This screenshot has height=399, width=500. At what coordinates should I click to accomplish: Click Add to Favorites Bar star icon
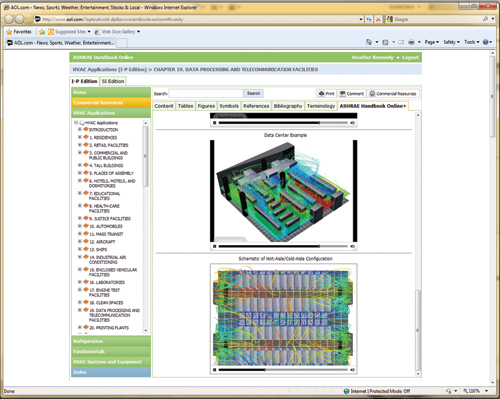coord(42,32)
